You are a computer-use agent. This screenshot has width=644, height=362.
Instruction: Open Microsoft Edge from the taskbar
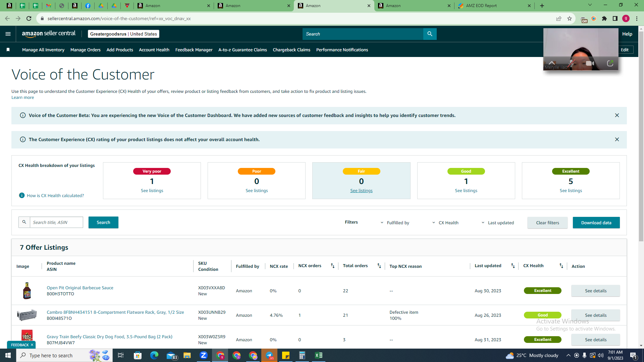coord(154,355)
